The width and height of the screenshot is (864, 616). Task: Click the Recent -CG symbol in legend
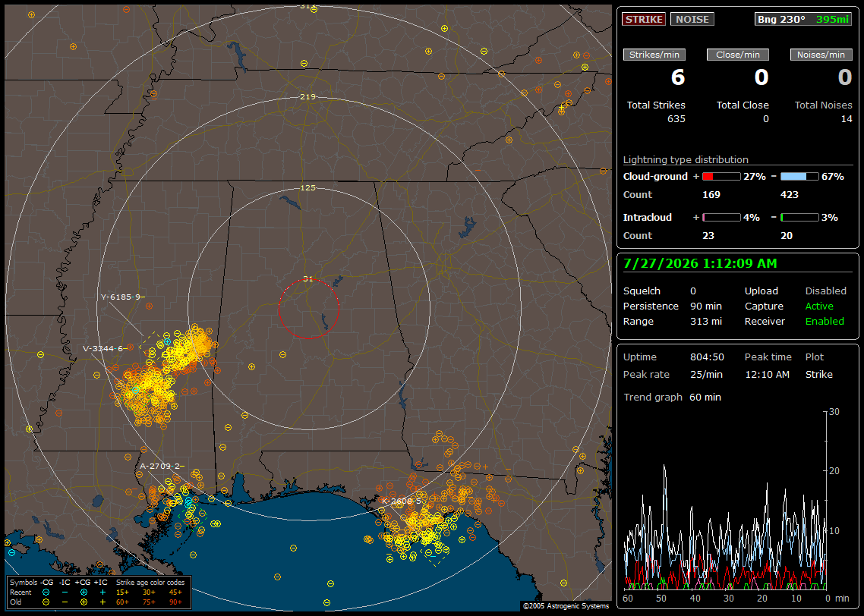tap(46, 592)
